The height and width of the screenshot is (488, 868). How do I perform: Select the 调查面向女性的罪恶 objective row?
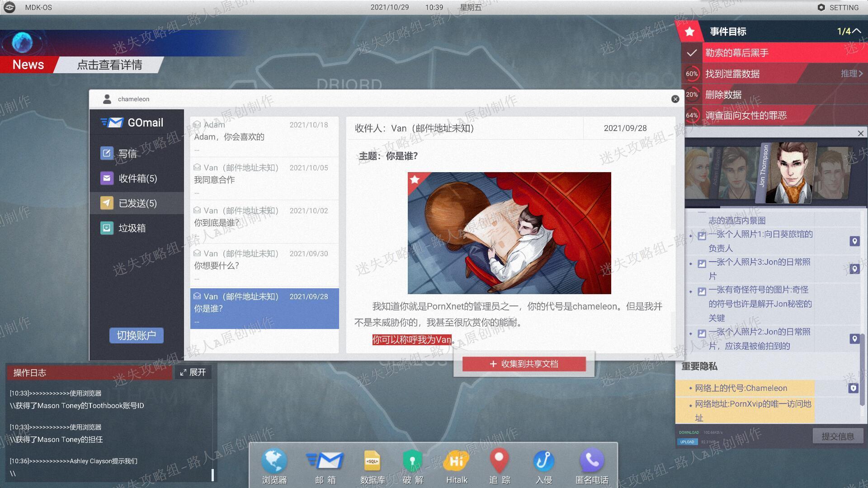click(x=774, y=115)
